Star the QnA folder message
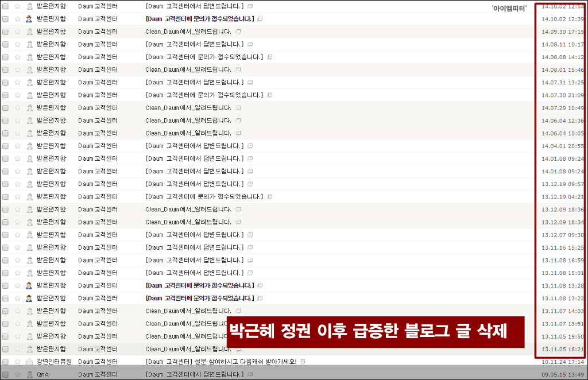This screenshot has width=588, height=380. click(17, 374)
